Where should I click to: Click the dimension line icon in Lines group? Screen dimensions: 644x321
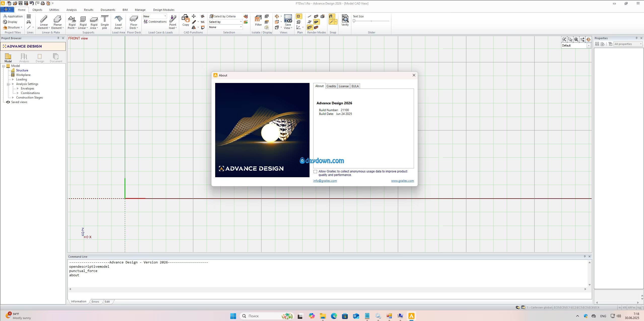click(29, 22)
